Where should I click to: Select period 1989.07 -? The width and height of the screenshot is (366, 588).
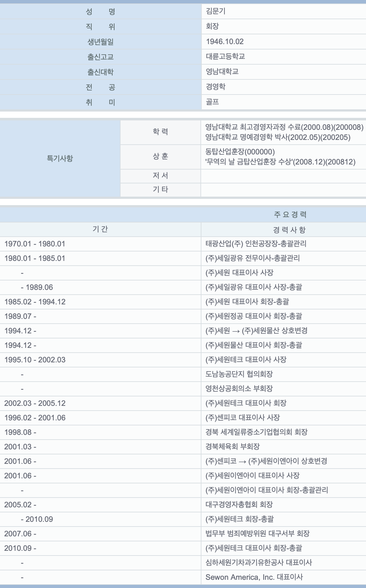pyautogui.click(x=20, y=316)
